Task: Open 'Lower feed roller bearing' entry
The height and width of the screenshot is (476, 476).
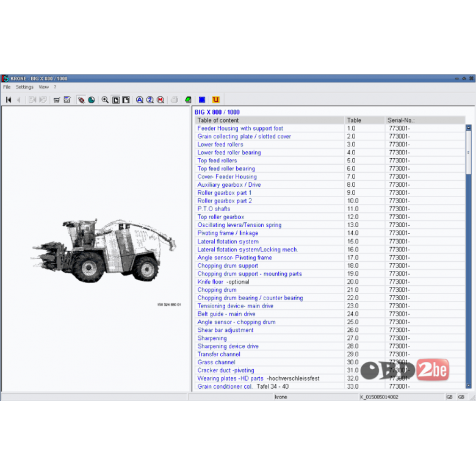Action: click(x=229, y=153)
